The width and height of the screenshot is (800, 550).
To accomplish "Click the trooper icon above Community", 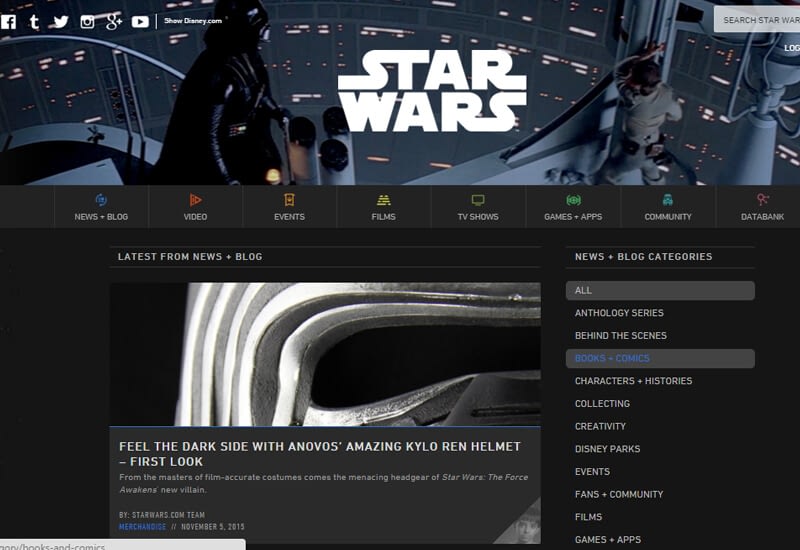I will pyautogui.click(x=668, y=199).
